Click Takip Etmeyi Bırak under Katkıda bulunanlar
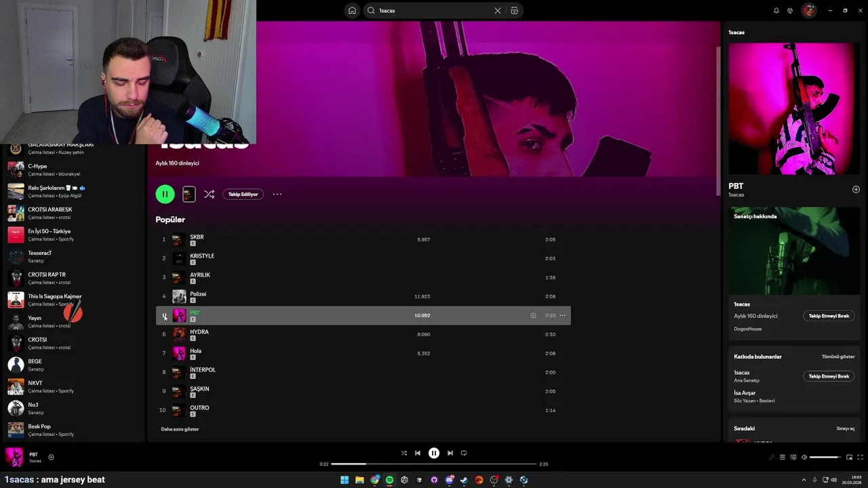The height and width of the screenshot is (488, 868). [x=829, y=376]
